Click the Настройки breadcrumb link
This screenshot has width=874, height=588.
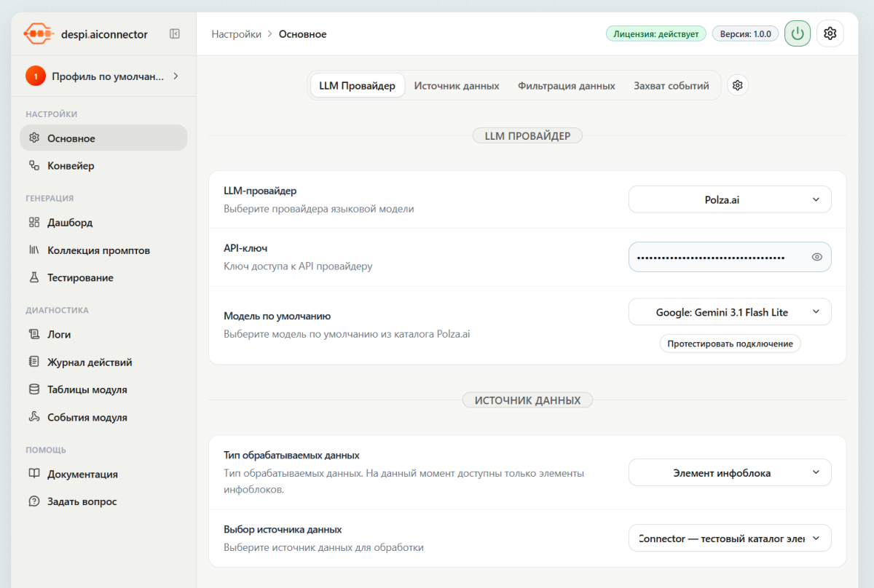(236, 34)
